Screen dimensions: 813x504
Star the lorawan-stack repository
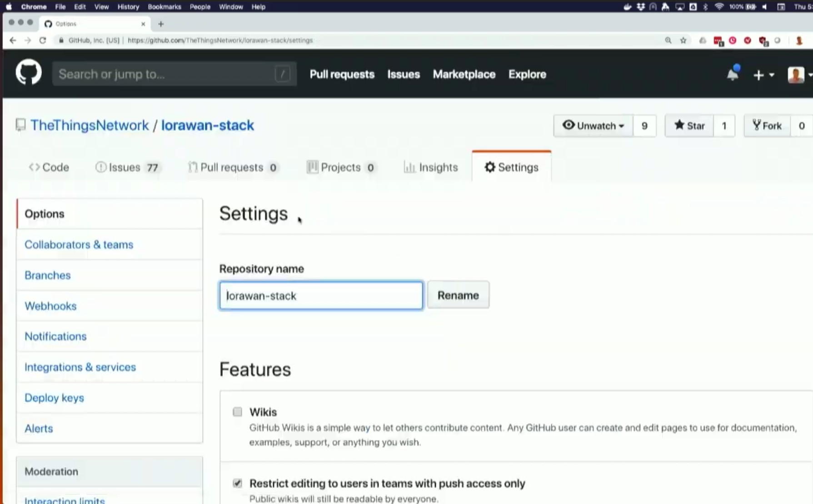pyautogui.click(x=689, y=126)
